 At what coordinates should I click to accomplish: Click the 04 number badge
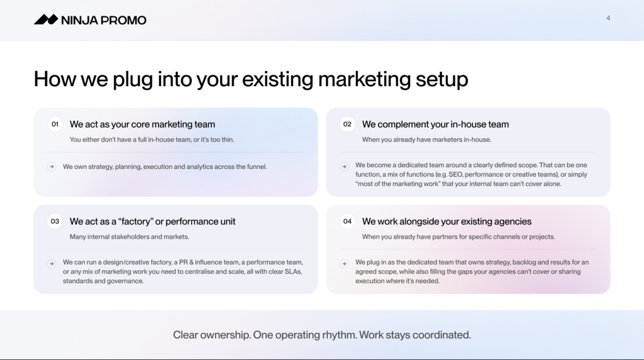(x=347, y=221)
